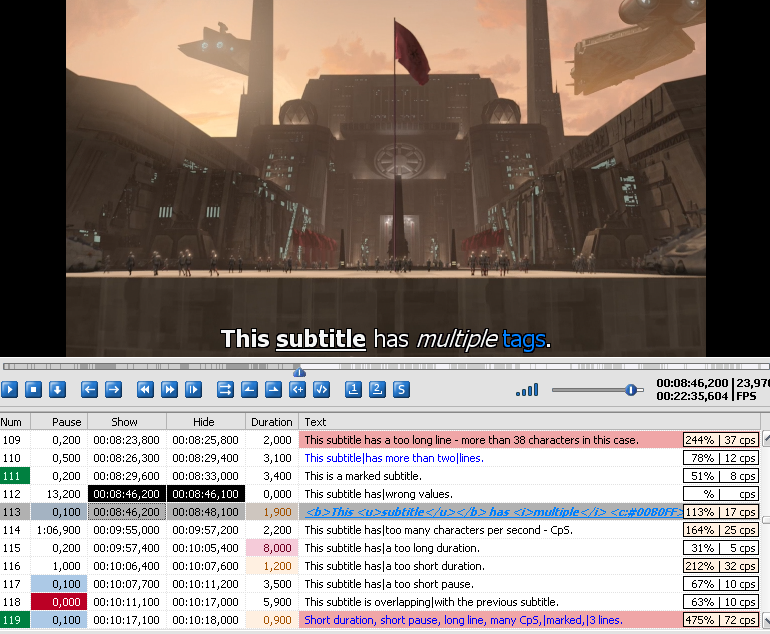770x634 pixels.
Task: Click the Stop button
Action: 33,389
